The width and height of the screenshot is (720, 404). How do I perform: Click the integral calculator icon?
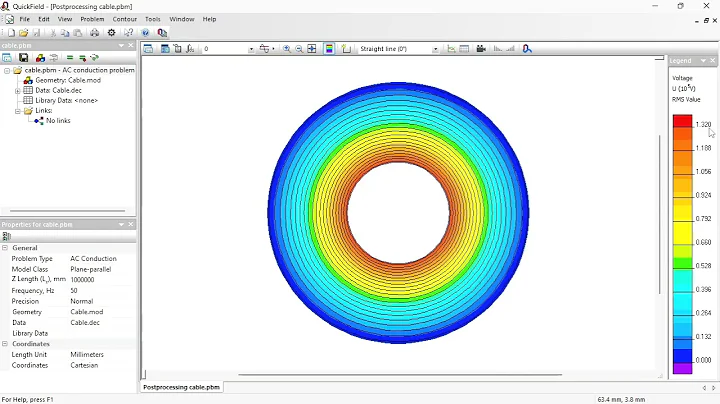(x=190, y=49)
